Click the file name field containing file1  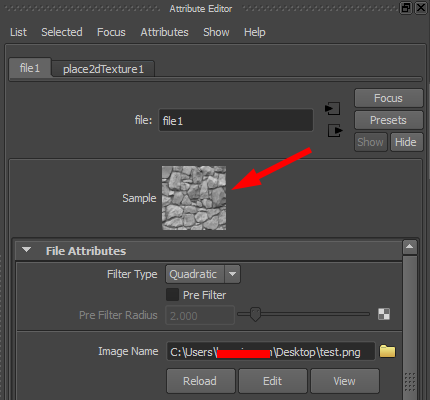tap(236, 120)
